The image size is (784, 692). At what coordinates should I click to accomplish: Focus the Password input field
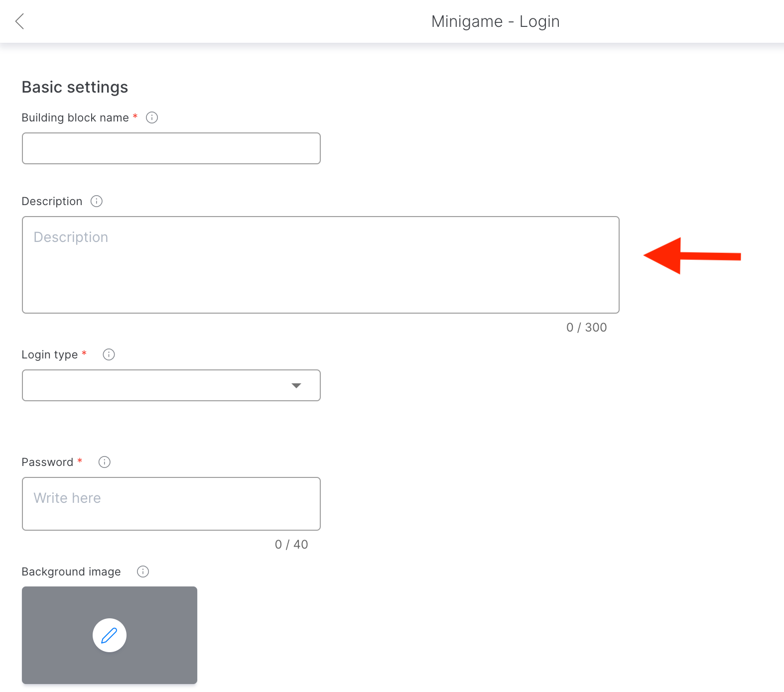[x=171, y=504]
